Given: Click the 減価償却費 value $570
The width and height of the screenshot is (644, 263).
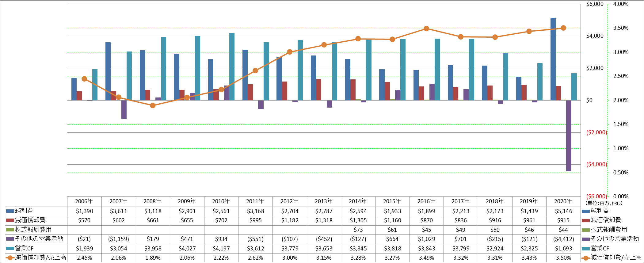Looking at the screenshot, I should tap(84, 220).
